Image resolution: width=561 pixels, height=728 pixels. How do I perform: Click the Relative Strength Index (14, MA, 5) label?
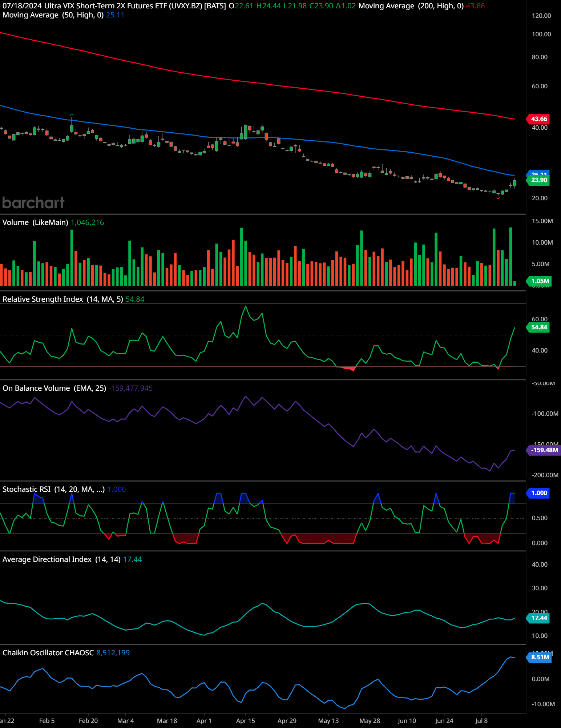pos(63,299)
